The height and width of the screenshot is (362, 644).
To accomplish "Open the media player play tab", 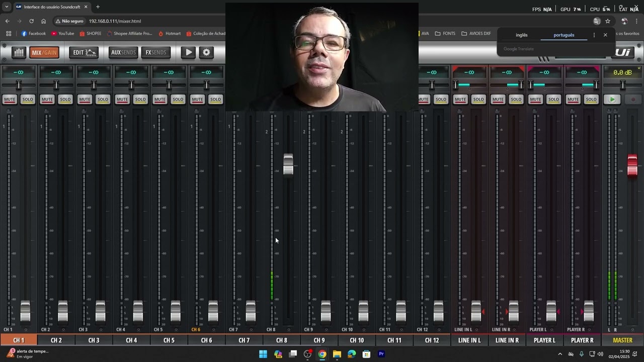I will coord(188,52).
